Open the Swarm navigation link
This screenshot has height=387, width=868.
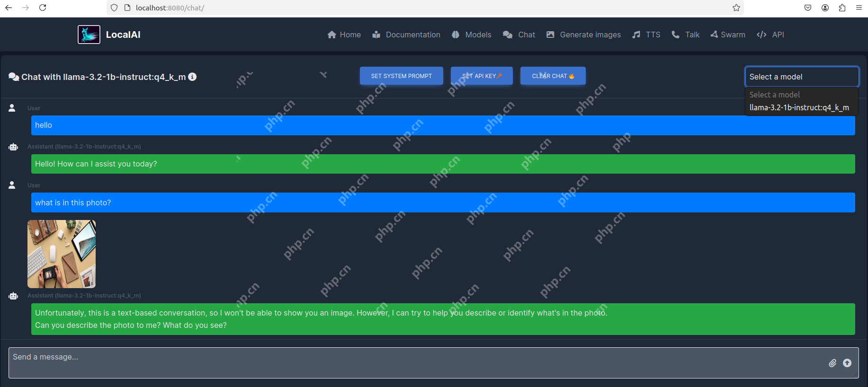728,35
